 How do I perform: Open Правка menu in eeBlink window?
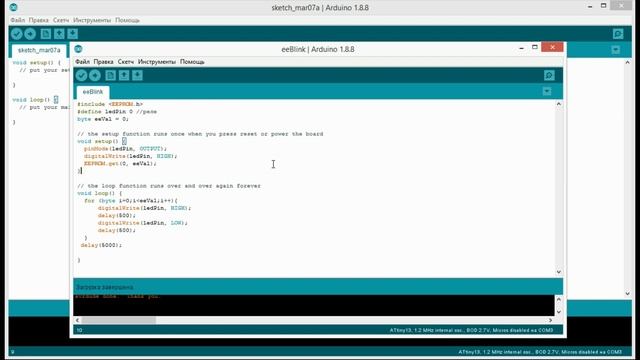103,62
